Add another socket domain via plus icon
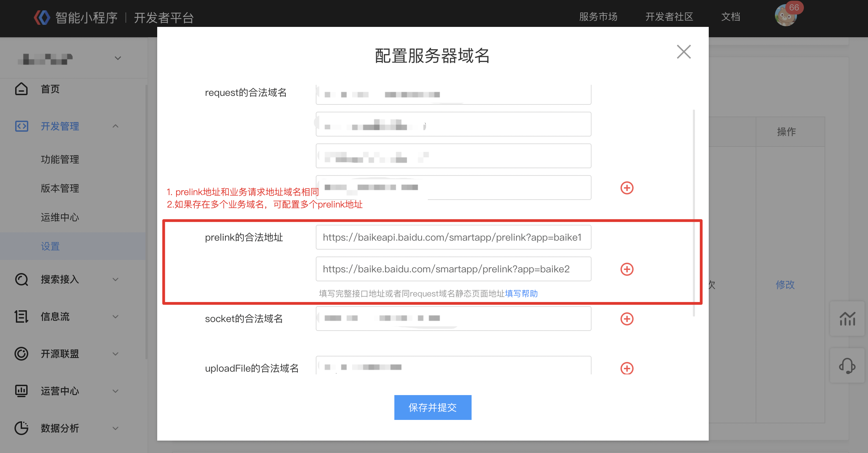 [x=627, y=319]
